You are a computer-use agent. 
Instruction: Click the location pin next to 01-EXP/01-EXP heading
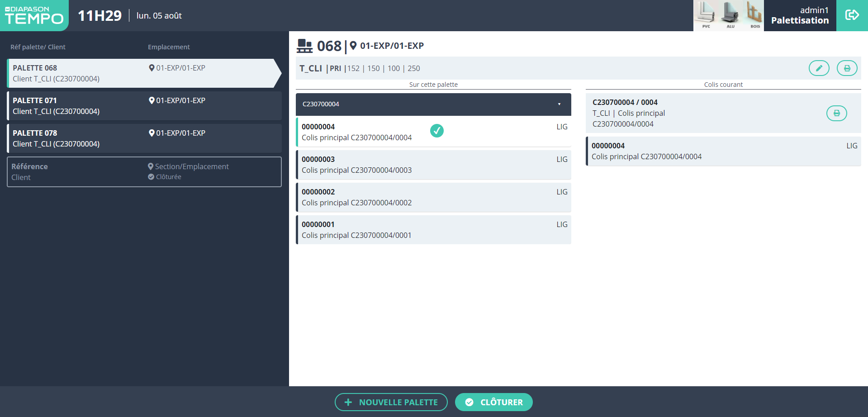pyautogui.click(x=353, y=46)
